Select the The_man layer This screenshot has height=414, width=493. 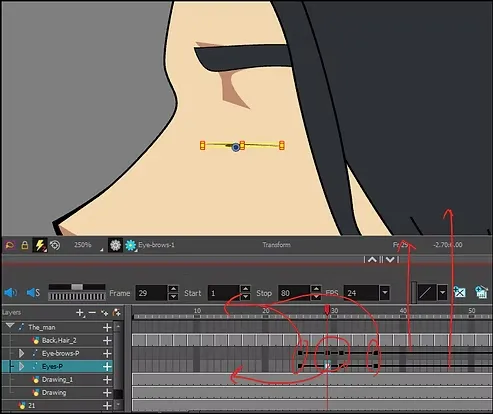[x=42, y=327]
